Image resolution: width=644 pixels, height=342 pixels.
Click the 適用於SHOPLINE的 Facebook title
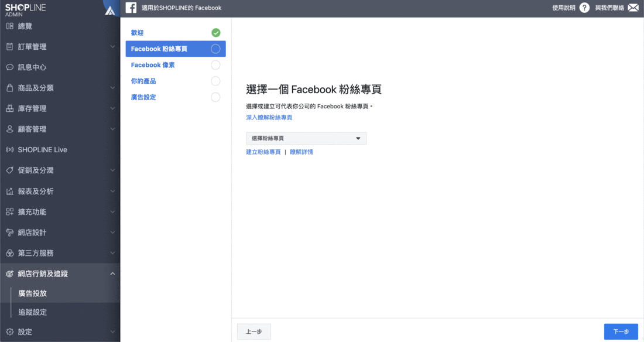(181, 8)
